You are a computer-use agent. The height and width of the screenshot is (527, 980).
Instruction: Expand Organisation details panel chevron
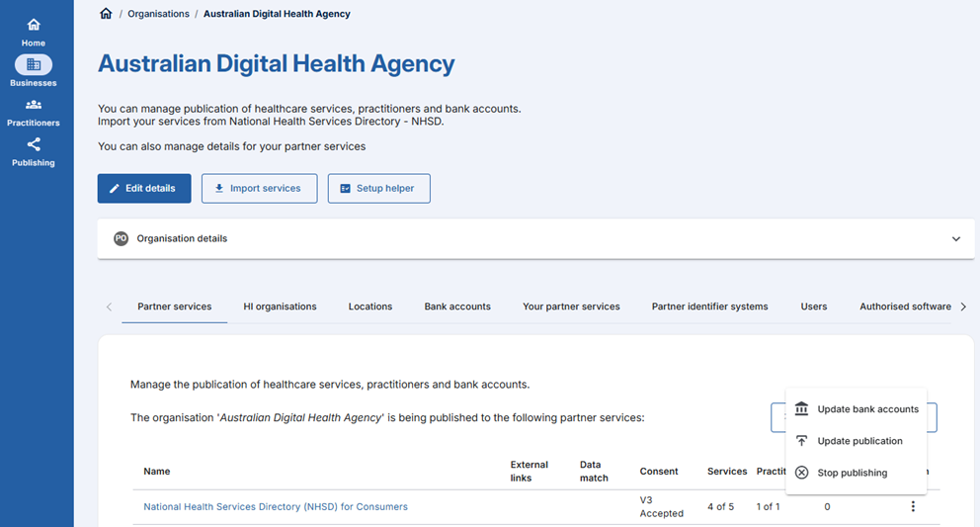[x=955, y=238]
